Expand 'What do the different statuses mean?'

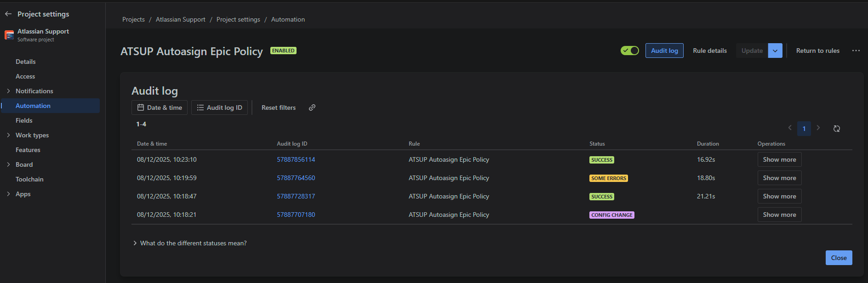click(x=190, y=243)
